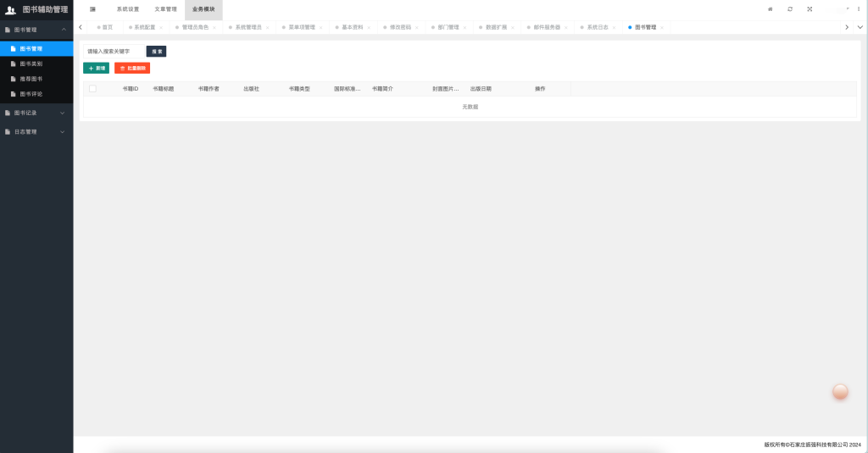The height and width of the screenshot is (453, 868).
Task: Click the red 批量删除 button
Action: click(x=132, y=68)
